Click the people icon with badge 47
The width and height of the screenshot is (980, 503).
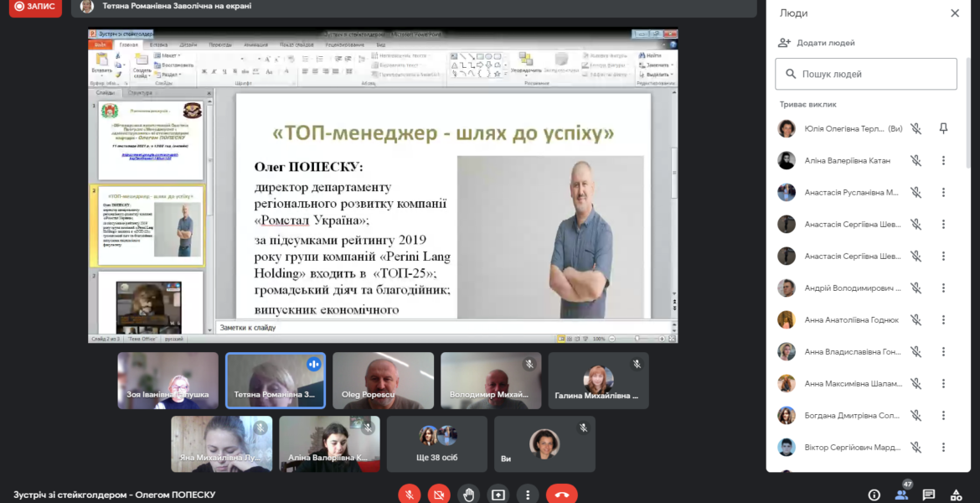pyautogui.click(x=901, y=495)
